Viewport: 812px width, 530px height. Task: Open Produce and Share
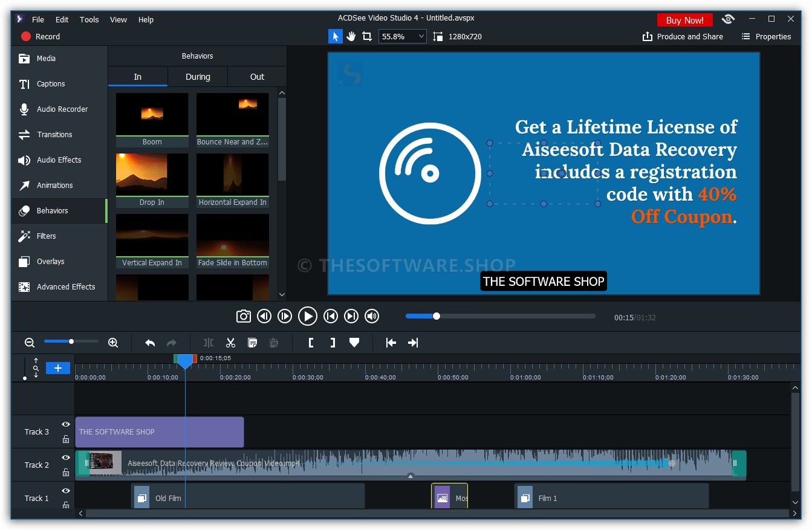[683, 36]
